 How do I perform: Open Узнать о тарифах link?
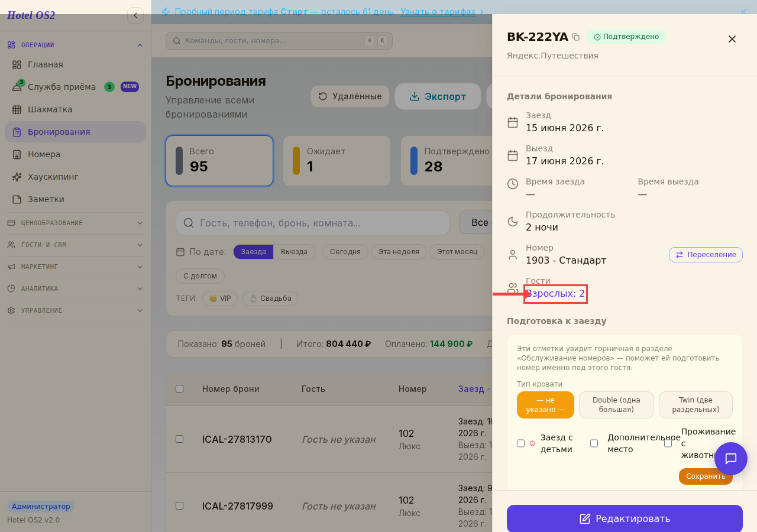click(x=442, y=12)
